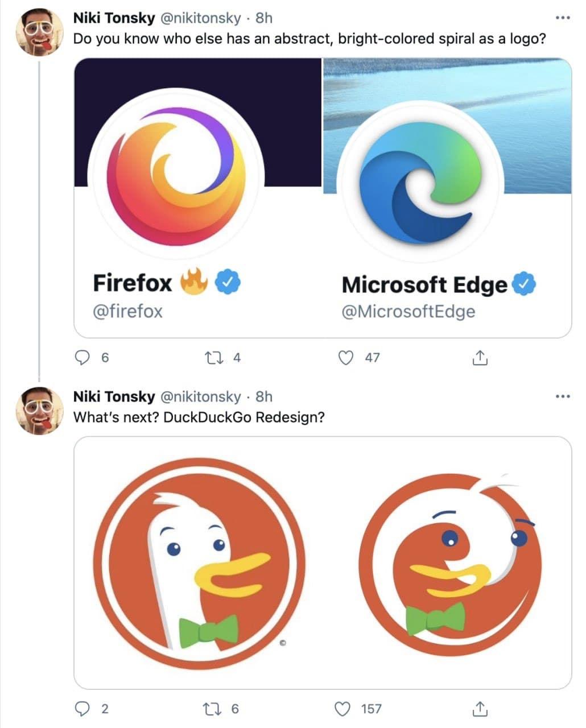Open replies on the second tweet

tap(82, 709)
